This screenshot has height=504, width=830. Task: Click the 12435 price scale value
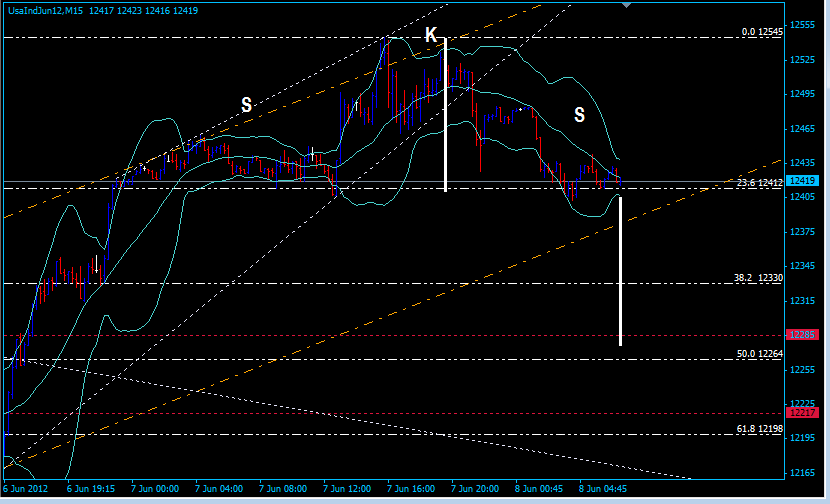coord(802,163)
